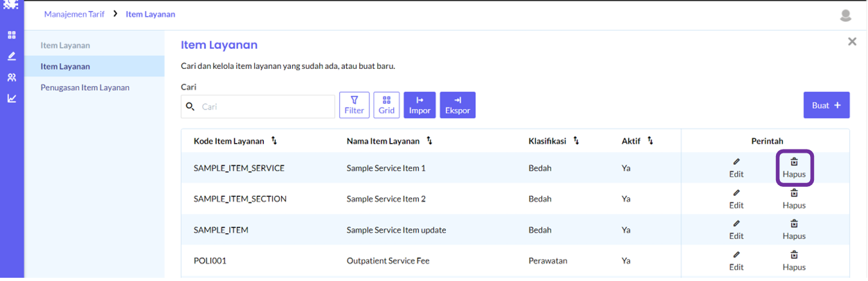Sort the Aktif column
This screenshot has width=868, height=281.
click(650, 140)
